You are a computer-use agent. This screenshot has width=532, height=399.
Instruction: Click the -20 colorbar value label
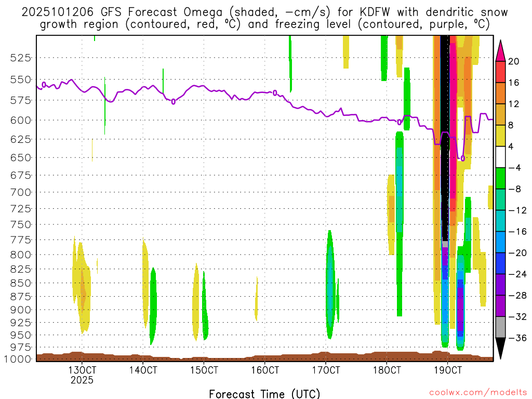[x=517, y=253]
